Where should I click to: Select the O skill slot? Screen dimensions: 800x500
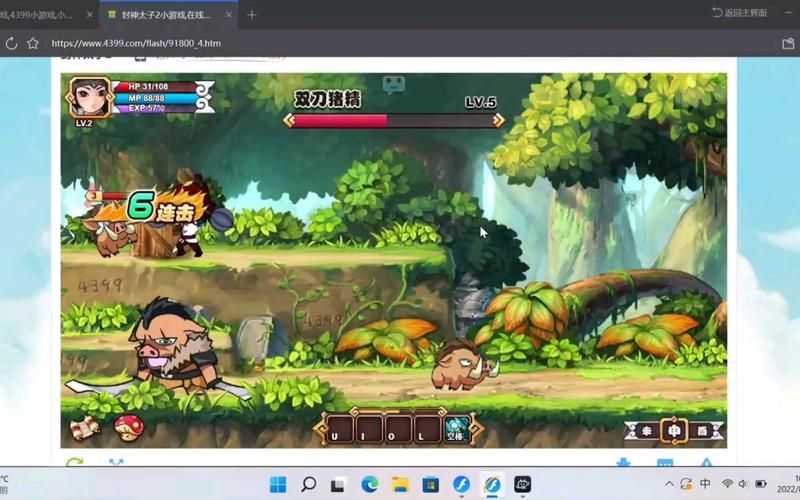point(397,429)
